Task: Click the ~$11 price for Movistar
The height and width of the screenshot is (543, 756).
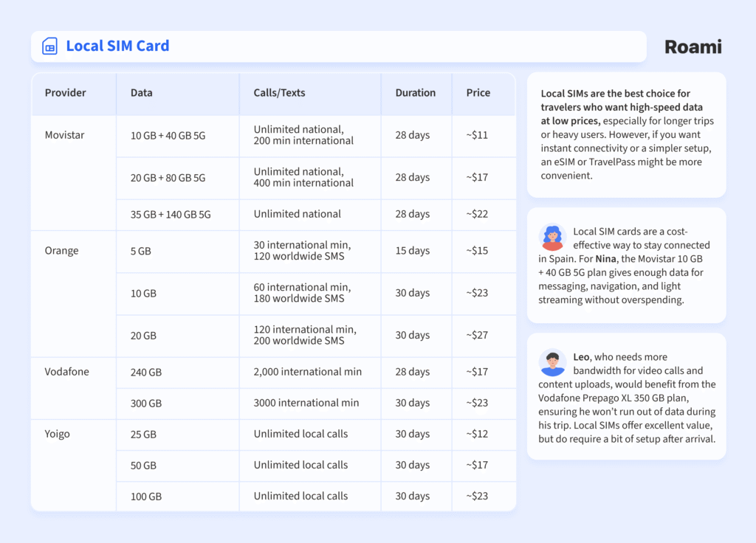Action: click(477, 135)
